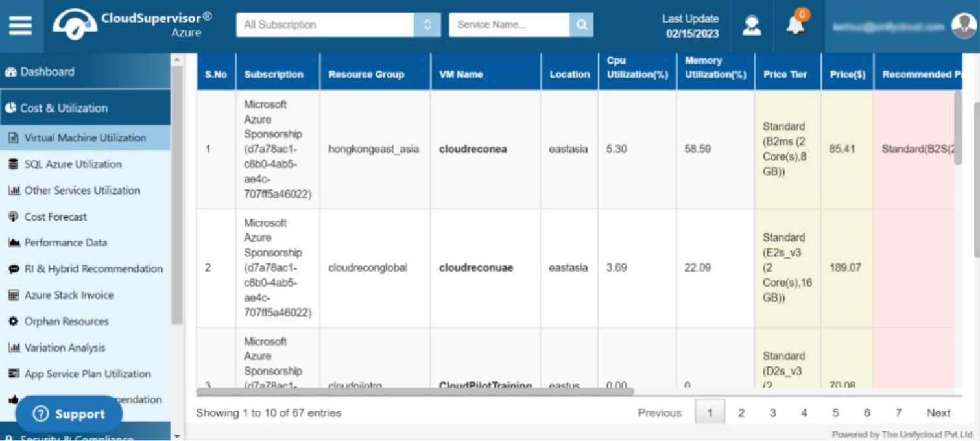
Task: Click VM name cloudreconuae
Action: 476,268
